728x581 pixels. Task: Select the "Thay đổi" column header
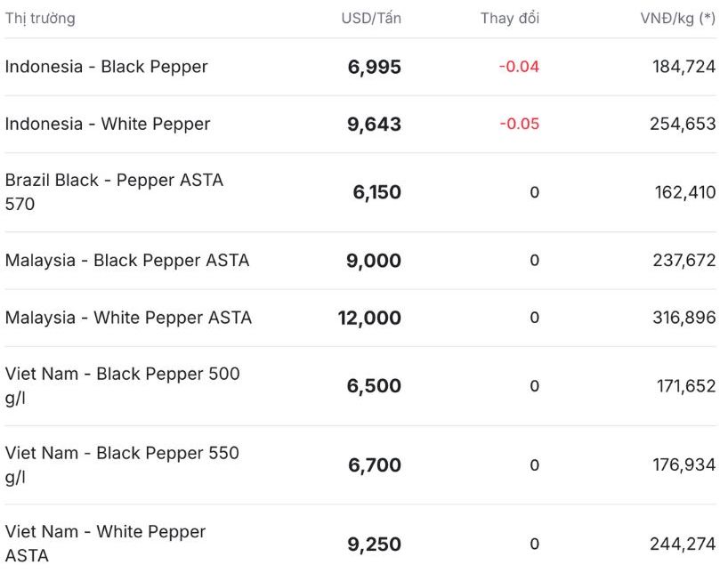[510, 19]
